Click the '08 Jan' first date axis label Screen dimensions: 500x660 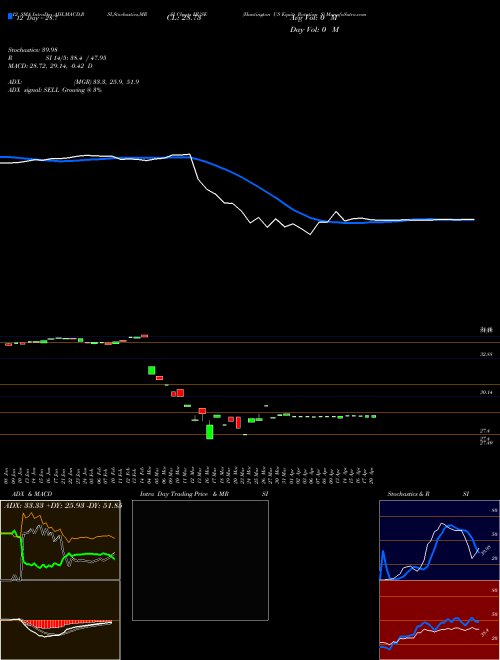click(6, 475)
